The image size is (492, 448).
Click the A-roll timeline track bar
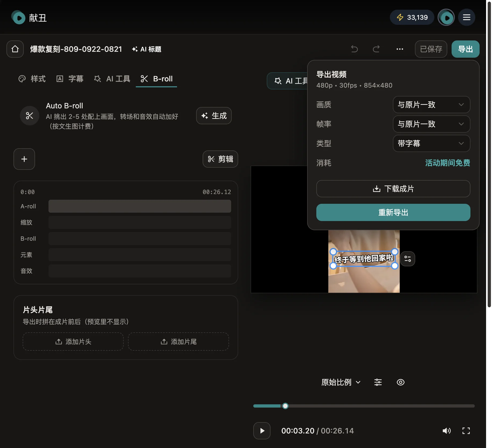tap(140, 206)
